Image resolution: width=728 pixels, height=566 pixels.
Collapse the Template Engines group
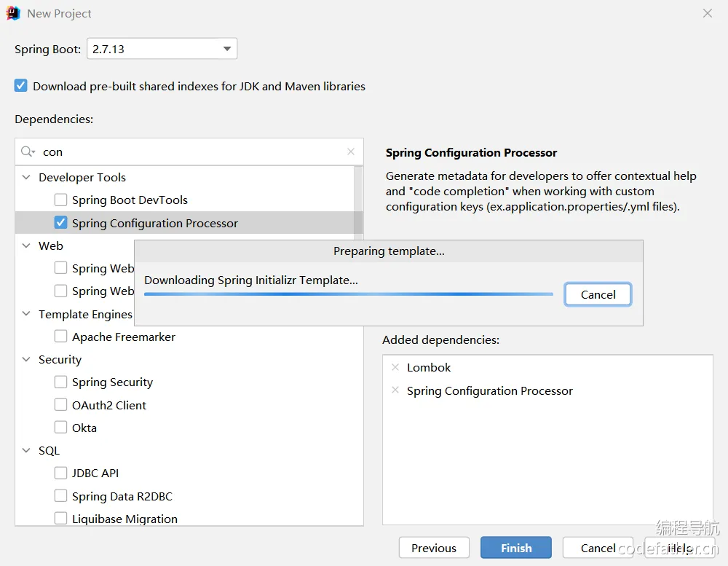pos(26,314)
